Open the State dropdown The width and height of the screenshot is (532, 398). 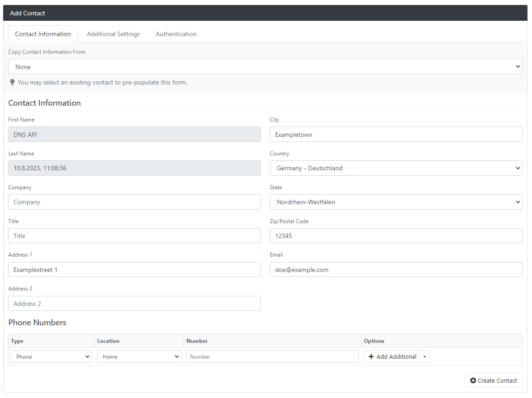[x=396, y=202]
